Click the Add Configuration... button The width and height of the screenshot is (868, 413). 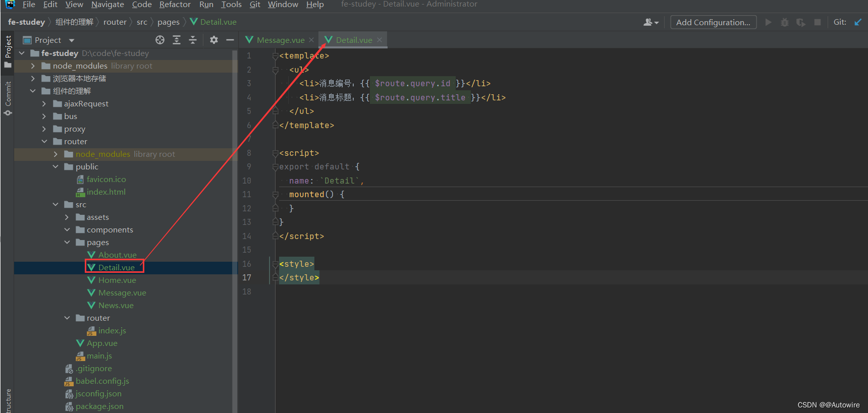point(713,22)
